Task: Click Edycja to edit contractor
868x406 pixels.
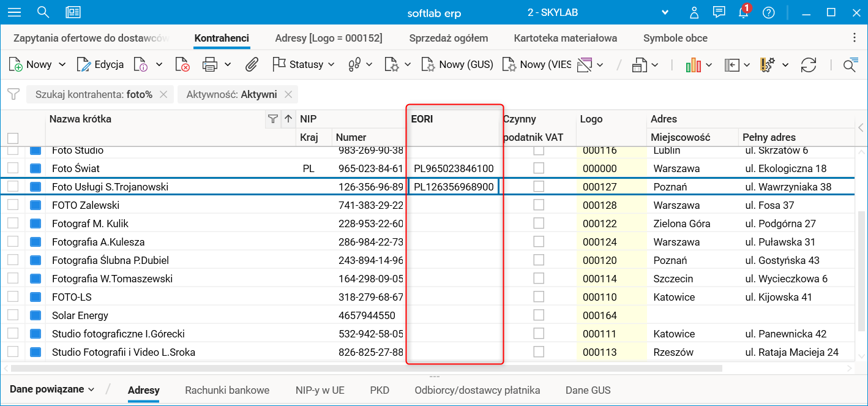Action: pos(100,64)
